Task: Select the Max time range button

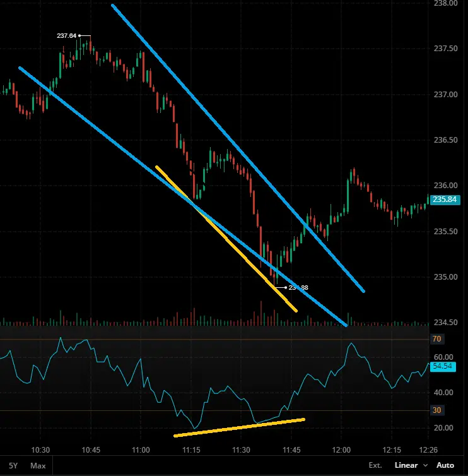Action: 38,465
